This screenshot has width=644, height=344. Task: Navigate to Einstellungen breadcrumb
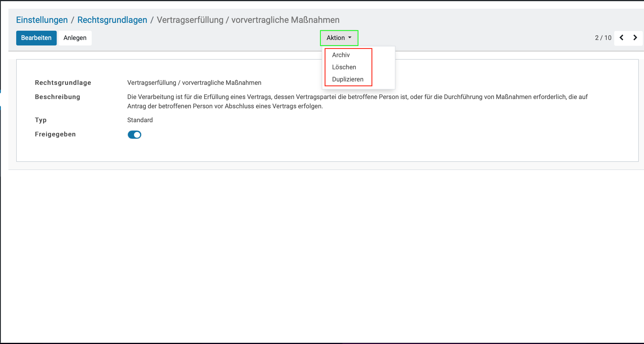(42, 20)
